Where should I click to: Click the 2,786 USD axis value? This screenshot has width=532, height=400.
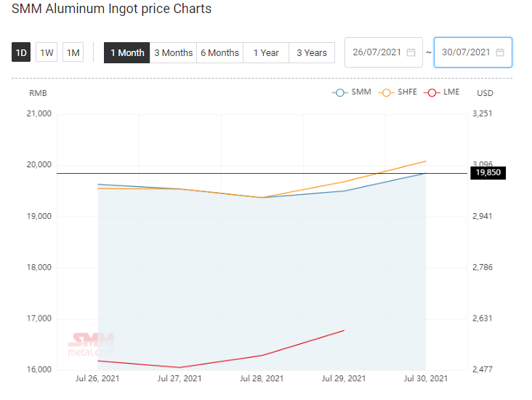coord(482,267)
